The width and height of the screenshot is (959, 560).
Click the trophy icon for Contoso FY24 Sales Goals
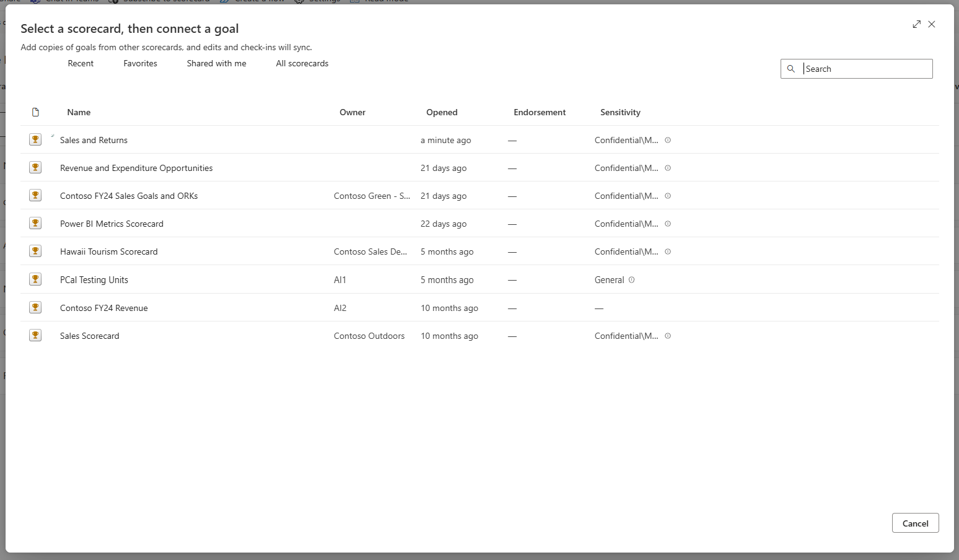35,195
